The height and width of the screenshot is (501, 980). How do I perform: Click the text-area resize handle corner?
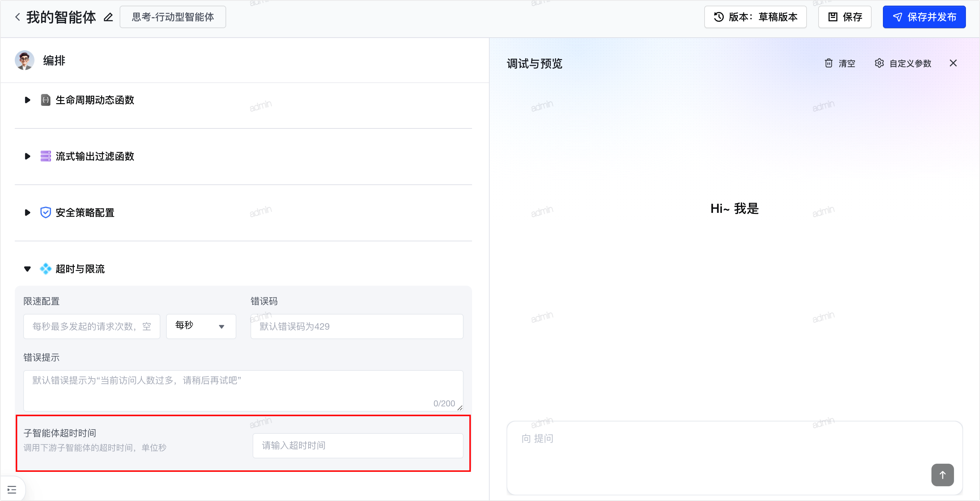pos(459,408)
